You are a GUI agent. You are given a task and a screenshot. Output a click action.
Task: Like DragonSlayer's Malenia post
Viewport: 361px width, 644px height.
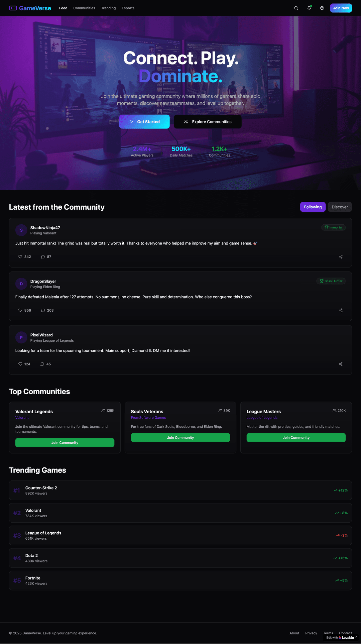pos(24,310)
